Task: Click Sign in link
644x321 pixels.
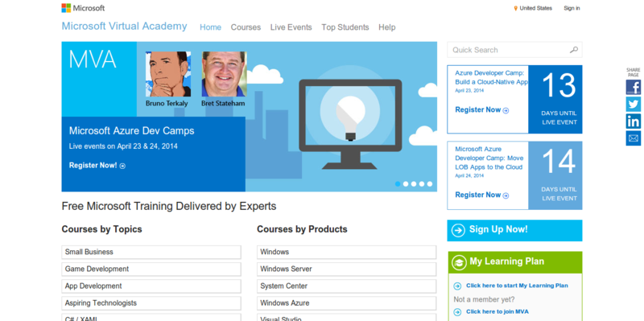Action: click(x=572, y=8)
